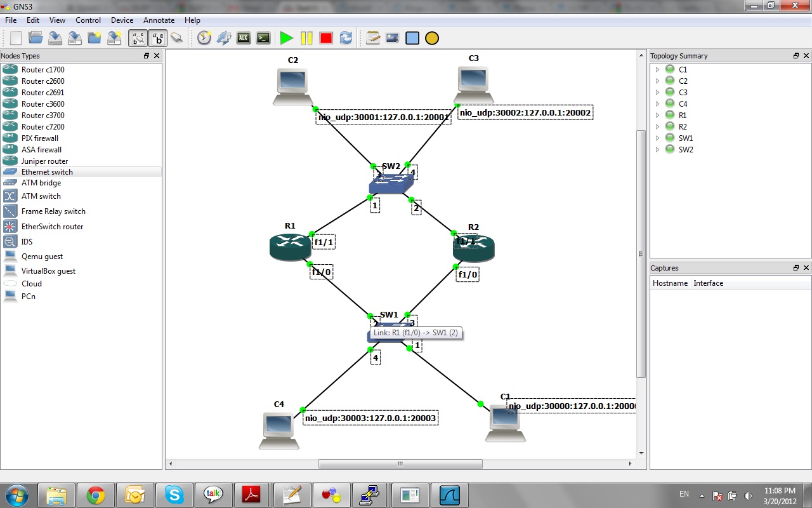Image resolution: width=812 pixels, height=508 pixels.
Task: Click the Insert picture icon
Action: 393,38
